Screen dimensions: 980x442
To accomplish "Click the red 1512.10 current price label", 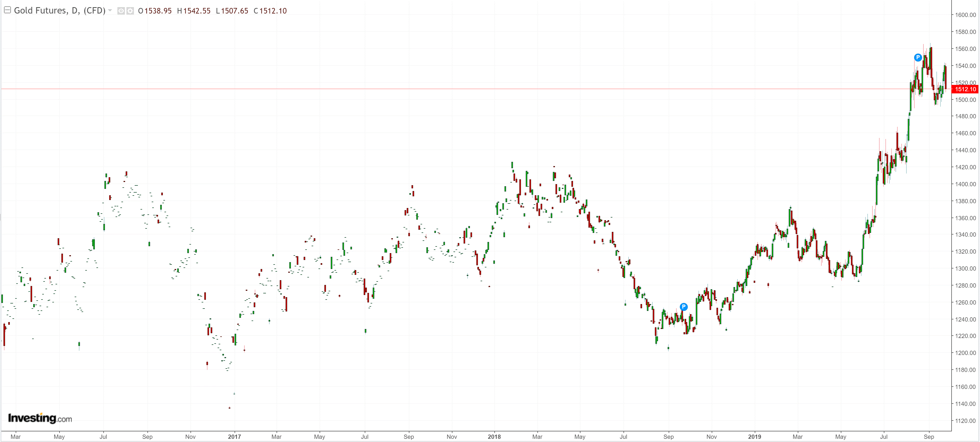I will coord(965,89).
